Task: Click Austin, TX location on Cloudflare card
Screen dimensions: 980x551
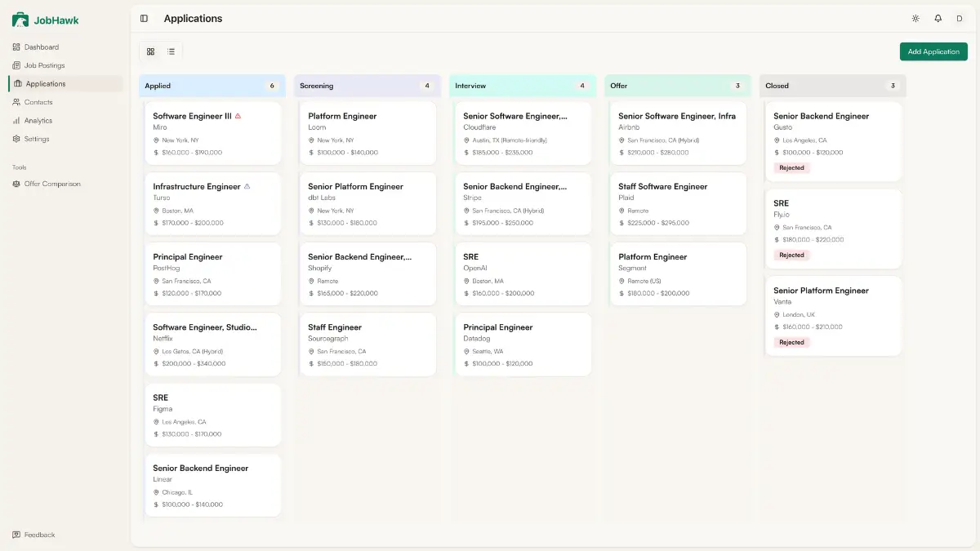Action: pos(510,140)
